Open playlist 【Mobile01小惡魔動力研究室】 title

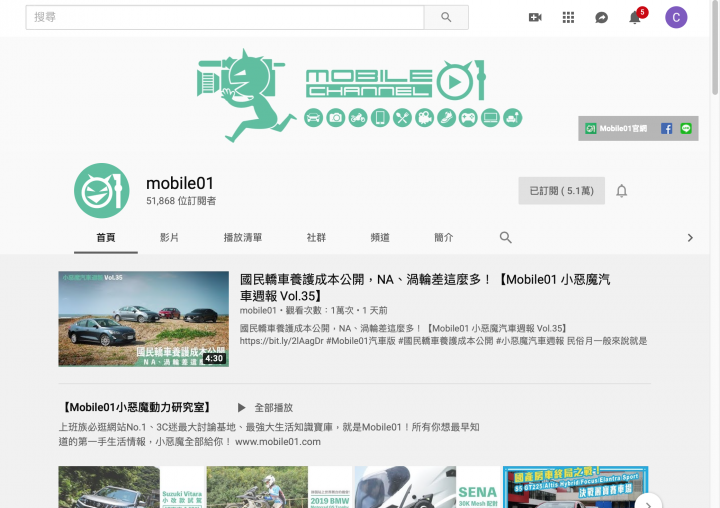click(135, 407)
